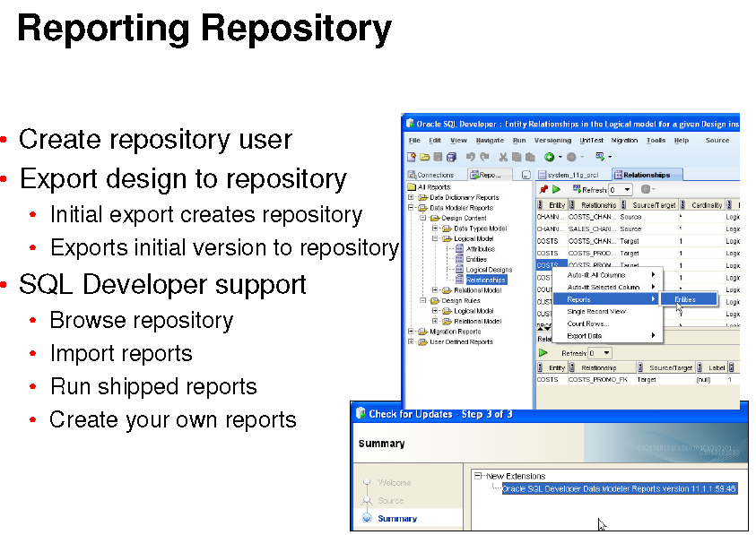
Task: Open the SQL Worksheet dropdown arrow
Action: tap(610, 157)
